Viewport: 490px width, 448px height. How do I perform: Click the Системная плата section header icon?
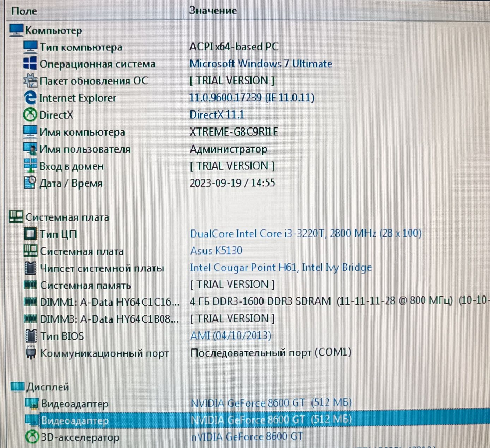pos(16,217)
